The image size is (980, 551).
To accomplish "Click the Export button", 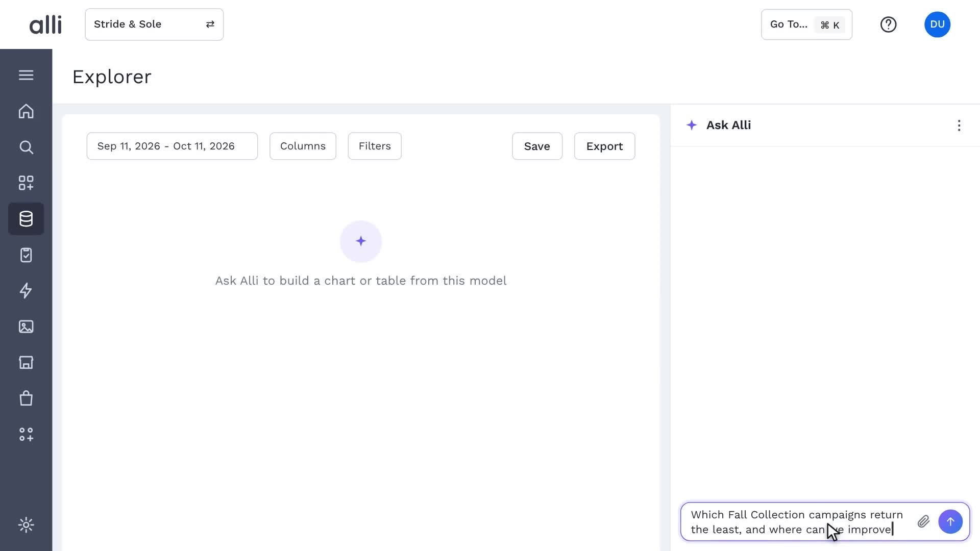I will point(604,146).
